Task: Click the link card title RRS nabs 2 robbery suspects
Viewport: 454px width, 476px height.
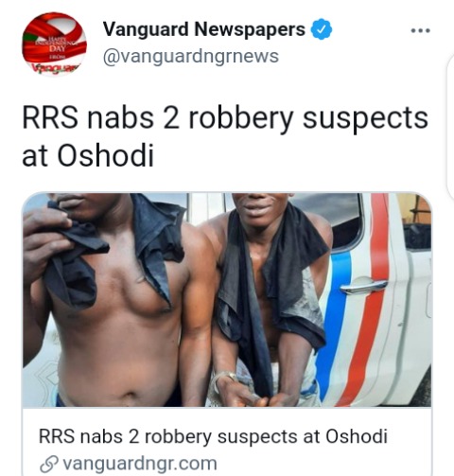Action: (x=213, y=436)
